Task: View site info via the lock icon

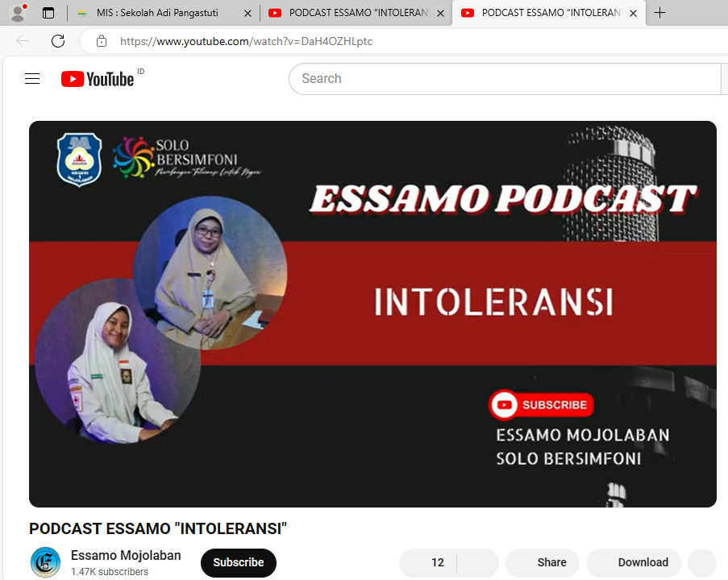Action: [x=101, y=41]
